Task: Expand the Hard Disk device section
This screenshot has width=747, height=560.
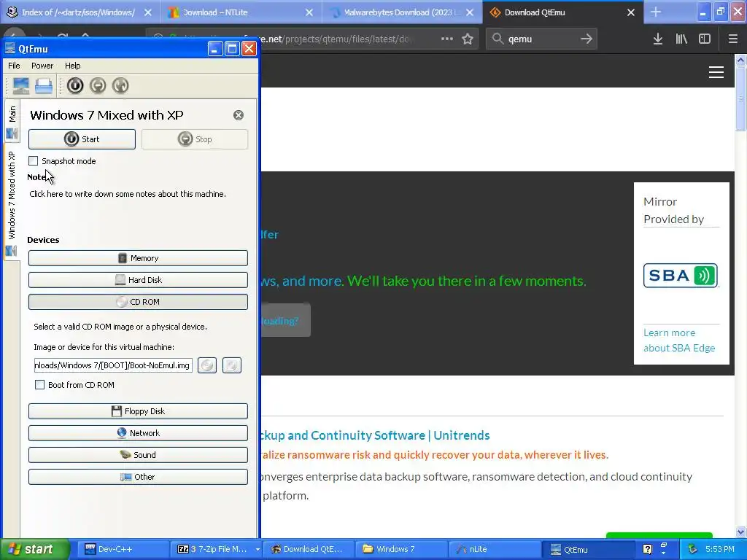Action: [x=138, y=280]
